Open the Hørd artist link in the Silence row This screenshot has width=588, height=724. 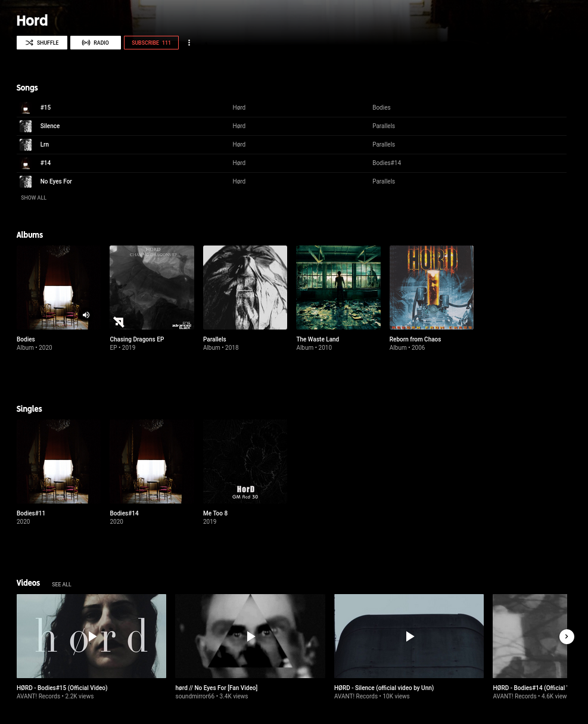(x=239, y=126)
